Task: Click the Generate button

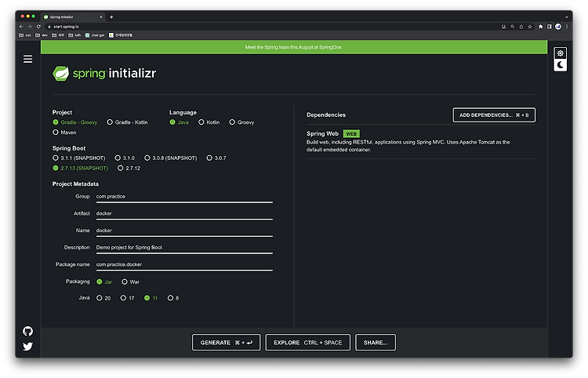Action: [x=226, y=343]
